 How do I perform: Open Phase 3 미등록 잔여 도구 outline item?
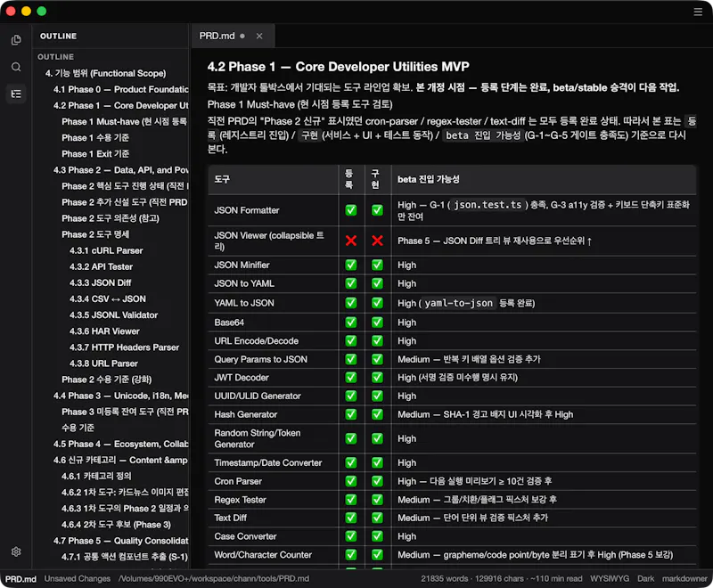(125, 412)
